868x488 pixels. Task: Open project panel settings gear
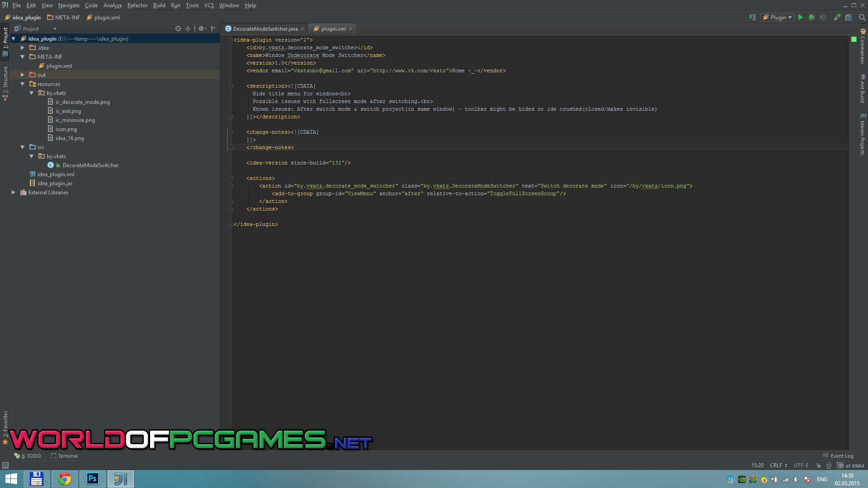202,28
